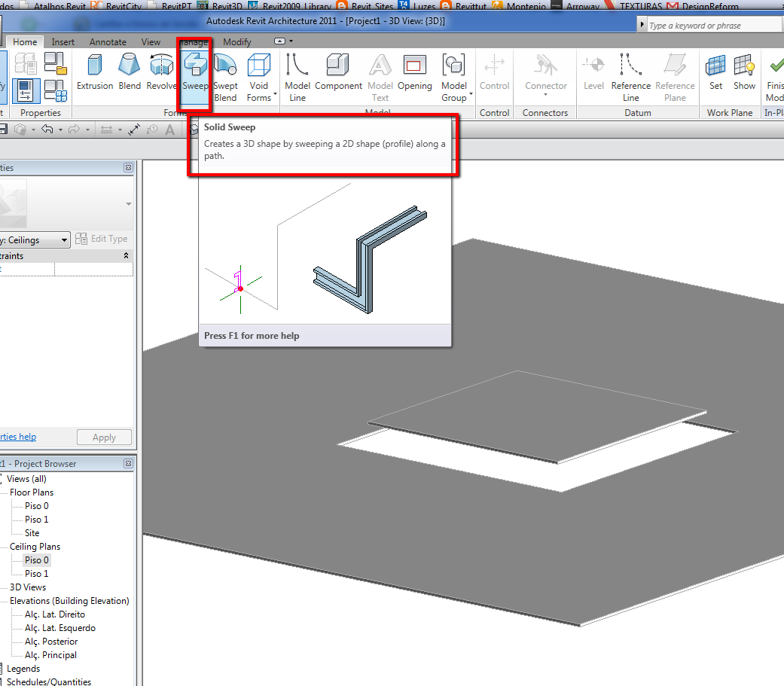The height and width of the screenshot is (686, 784).
Task: Open the Modify ribbon tab
Action: point(237,42)
